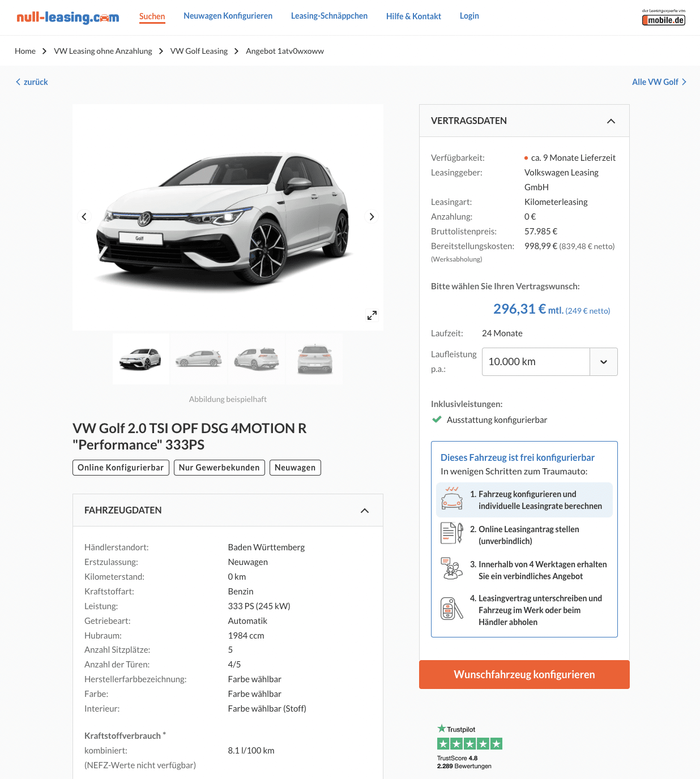Click the 2.289 Bewertungen text
700x779 pixels.
(x=464, y=766)
